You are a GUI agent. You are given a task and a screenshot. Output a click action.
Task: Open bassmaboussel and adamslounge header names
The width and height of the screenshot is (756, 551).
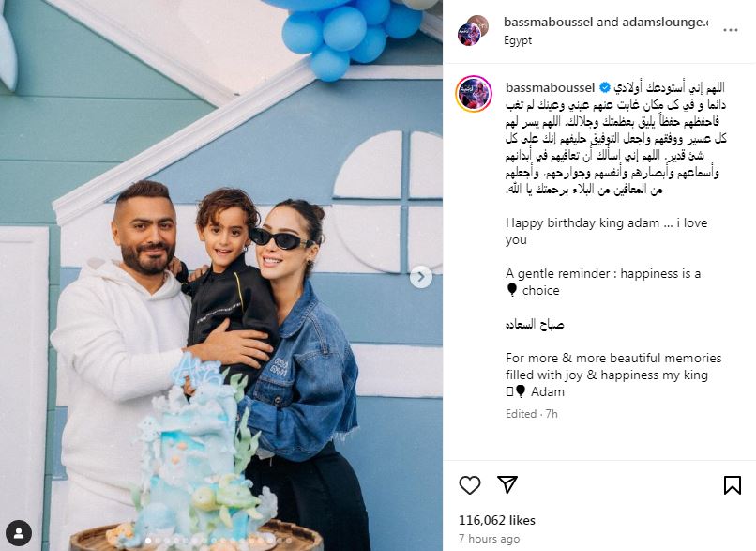tap(606, 22)
